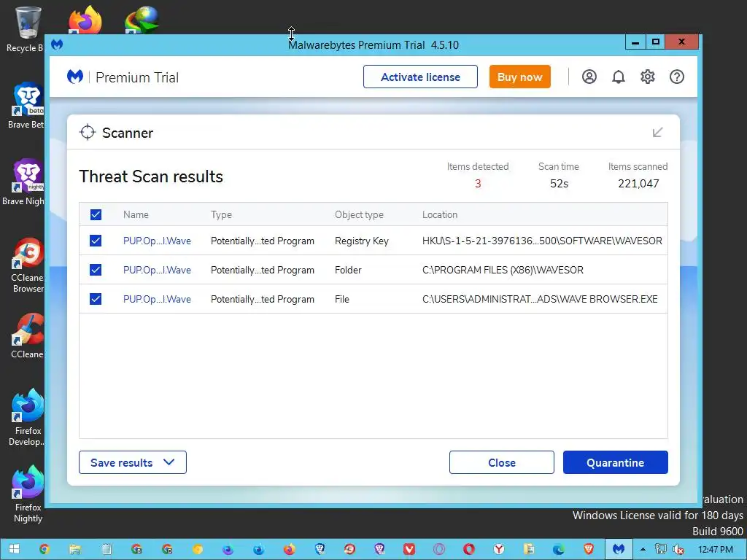Viewport: 747px width, 560px height.
Task: Select the green globe desktop icon
Action: click(x=142, y=20)
